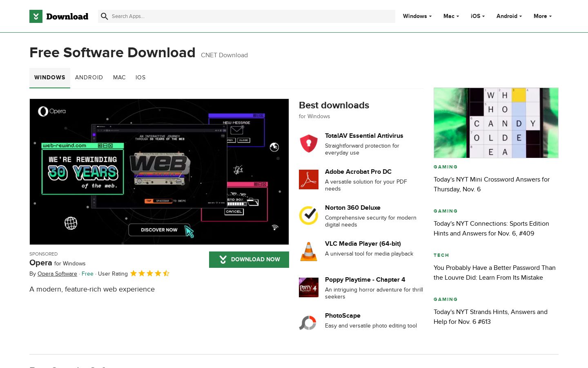Viewport: 588px width, 368px height.
Task: Click the green Download logo icon
Action: point(36,16)
